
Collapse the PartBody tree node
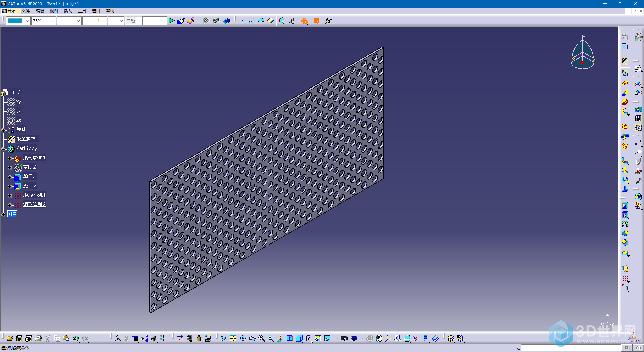click(3, 149)
